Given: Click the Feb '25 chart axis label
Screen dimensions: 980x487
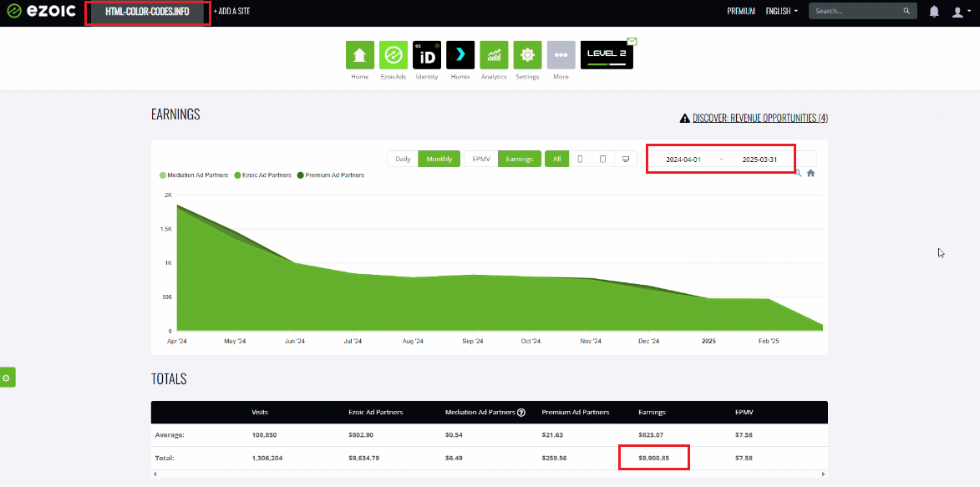Looking at the screenshot, I should 768,342.
